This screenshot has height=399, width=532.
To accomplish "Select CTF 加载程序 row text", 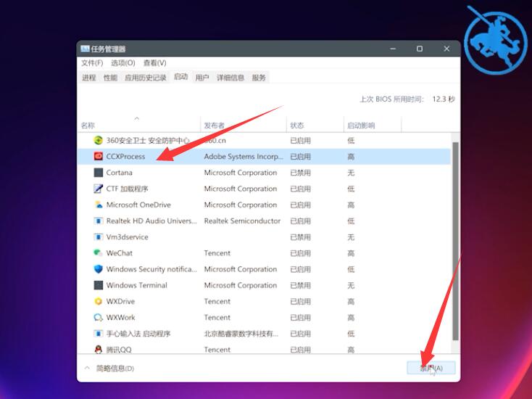I will pos(128,189).
